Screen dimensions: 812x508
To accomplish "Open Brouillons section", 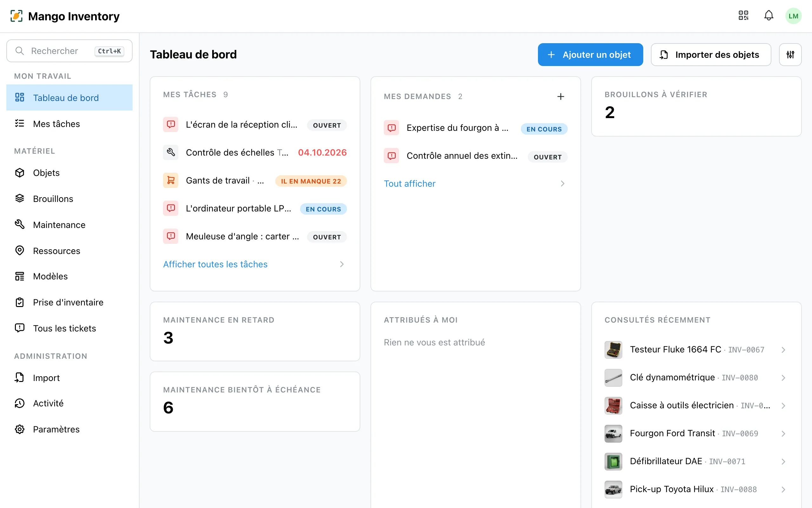I will coord(69,198).
